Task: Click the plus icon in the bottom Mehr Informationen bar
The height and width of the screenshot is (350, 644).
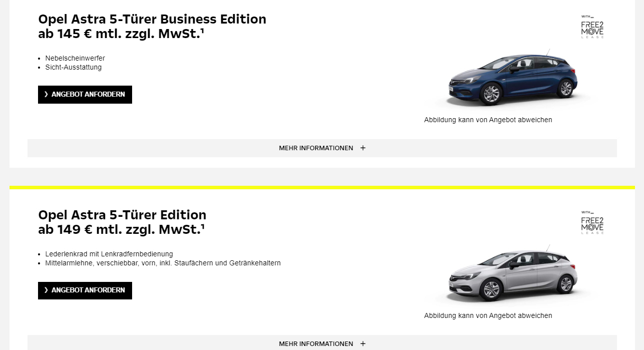Action: point(363,344)
